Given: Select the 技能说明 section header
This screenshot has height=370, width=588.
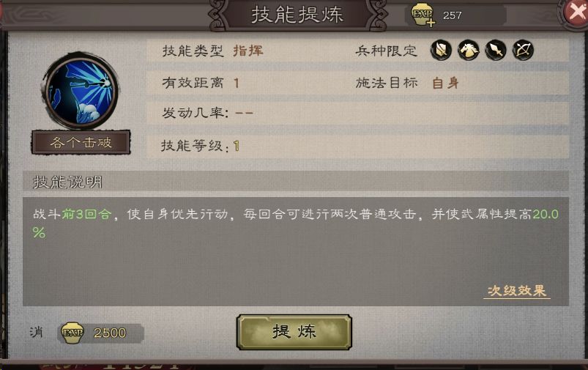Looking at the screenshot, I should [296, 182].
